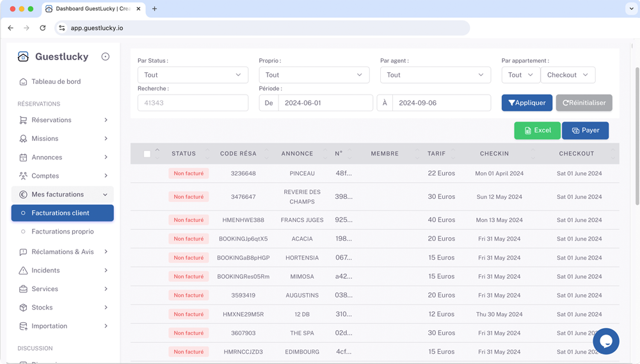Export with the Excel button
Screen dimensions: 640x364
point(537,131)
